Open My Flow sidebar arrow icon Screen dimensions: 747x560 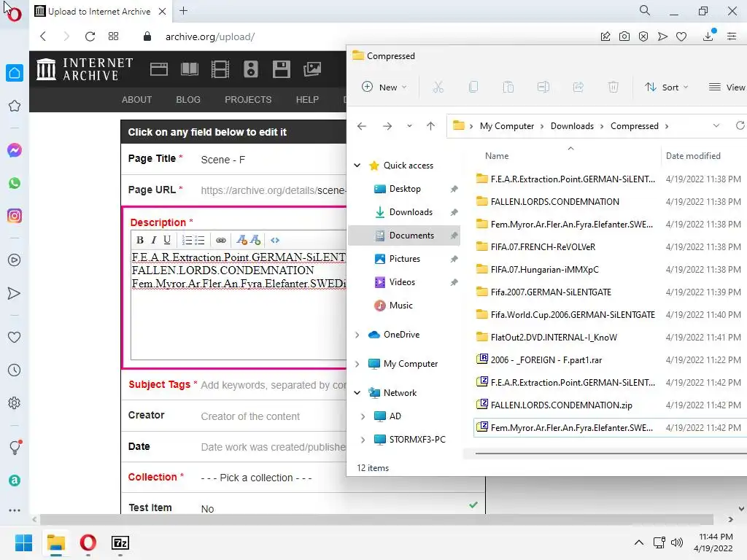pyautogui.click(x=15, y=293)
